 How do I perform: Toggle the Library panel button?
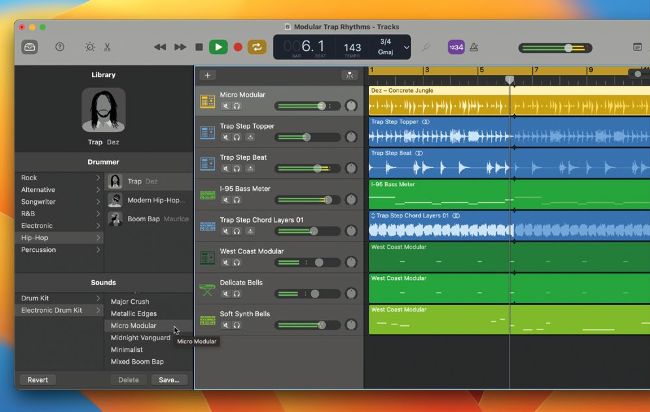click(30, 47)
